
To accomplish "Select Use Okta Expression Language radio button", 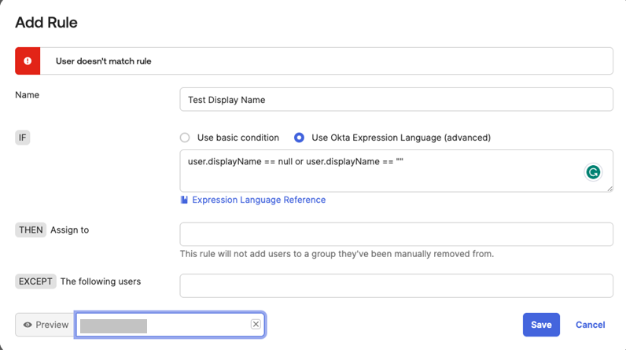I will pos(299,138).
